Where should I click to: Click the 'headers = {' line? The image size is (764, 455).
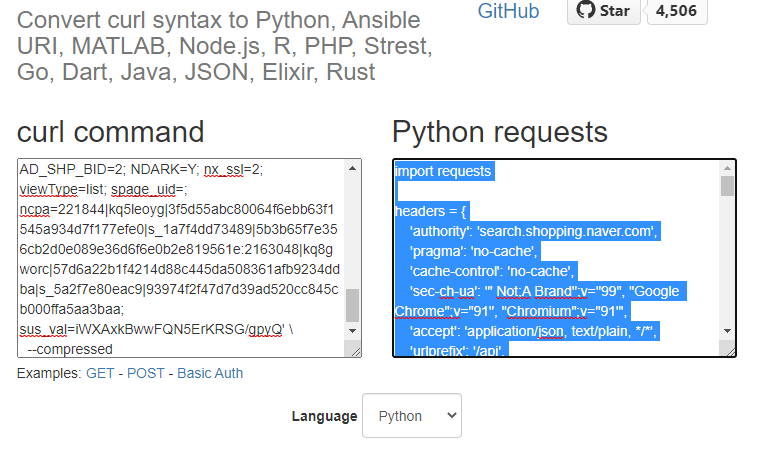tap(431, 211)
